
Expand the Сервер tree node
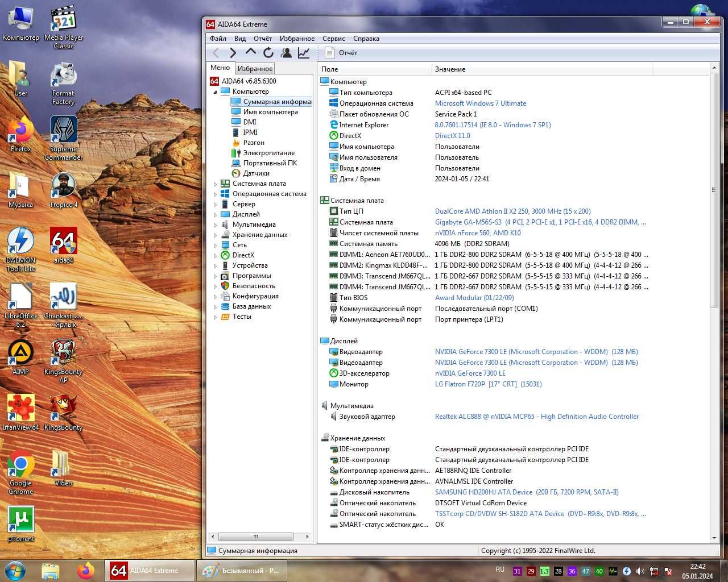215,205
